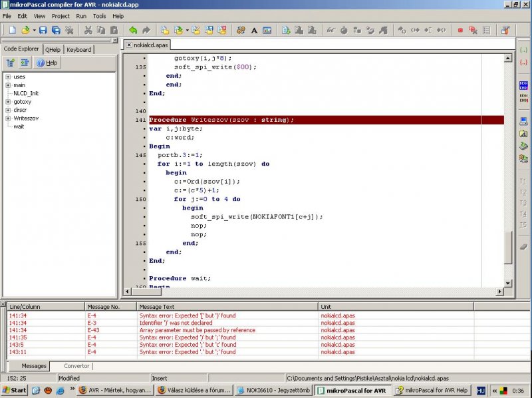Close the Code Explorer side panel

114,41
